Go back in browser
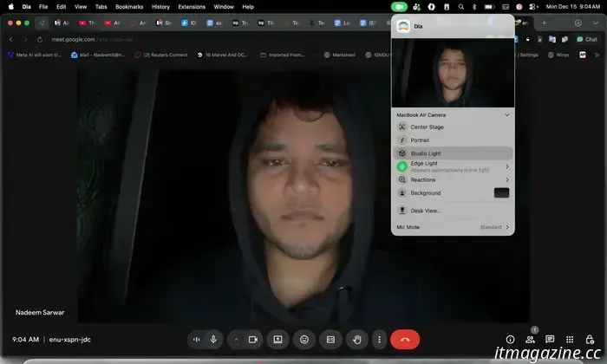 click(x=10, y=39)
